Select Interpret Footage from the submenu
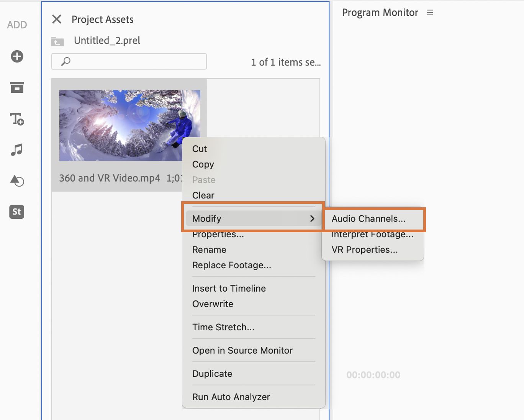 (x=372, y=235)
